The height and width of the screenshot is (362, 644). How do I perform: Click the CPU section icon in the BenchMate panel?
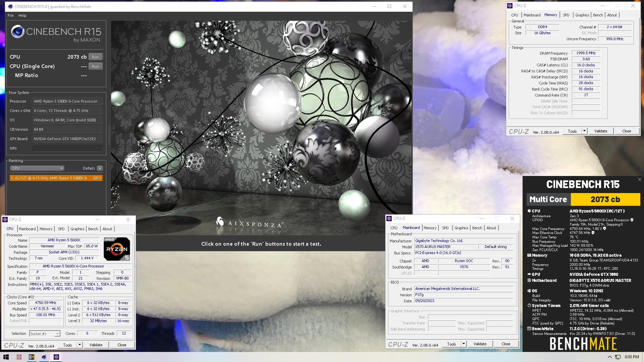[x=529, y=211]
